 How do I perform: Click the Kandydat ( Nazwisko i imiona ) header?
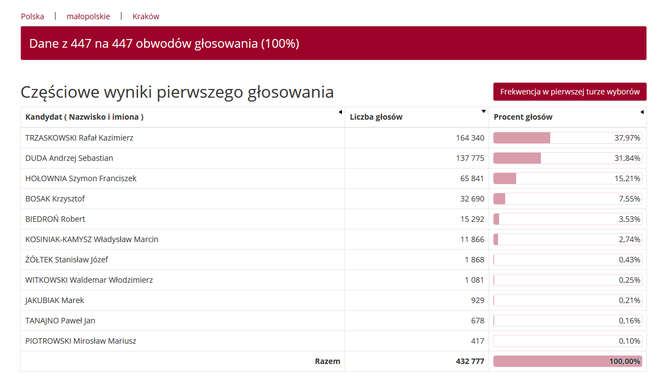click(x=84, y=117)
